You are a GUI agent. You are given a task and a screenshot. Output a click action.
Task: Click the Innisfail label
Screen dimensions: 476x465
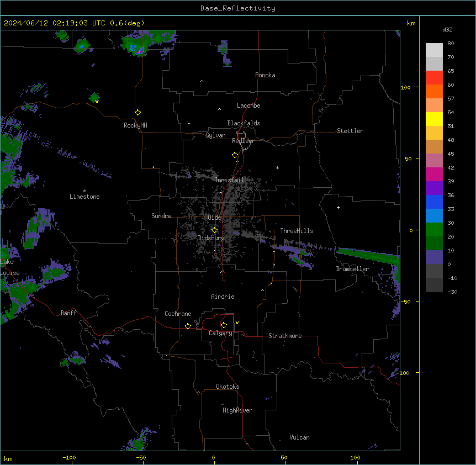pyautogui.click(x=229, y=180)
